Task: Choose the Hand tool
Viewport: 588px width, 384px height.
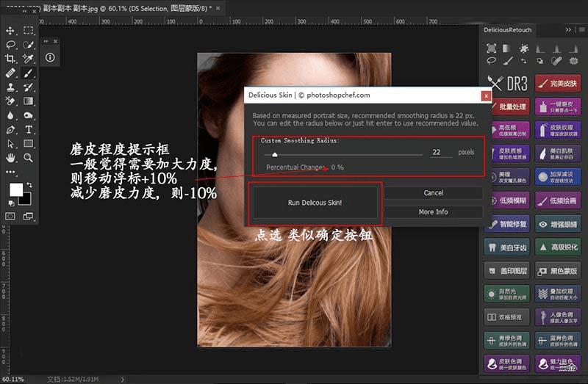Action: (10, 158)
